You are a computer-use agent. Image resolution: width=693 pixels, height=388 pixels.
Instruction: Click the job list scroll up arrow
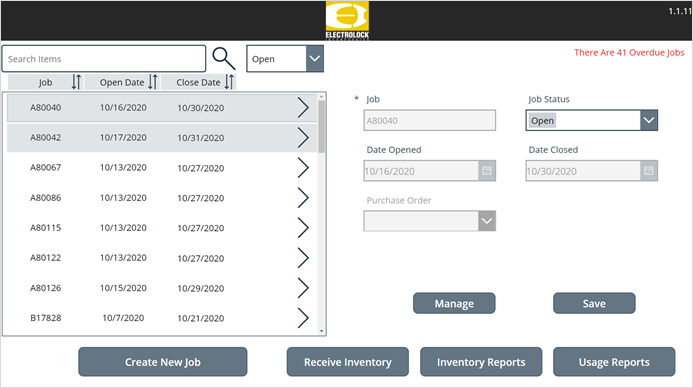(321, 97)
